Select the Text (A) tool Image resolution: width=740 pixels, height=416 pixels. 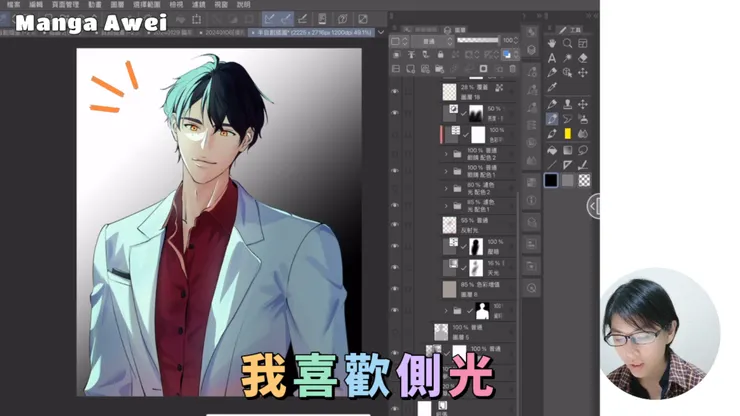[552, 58]
